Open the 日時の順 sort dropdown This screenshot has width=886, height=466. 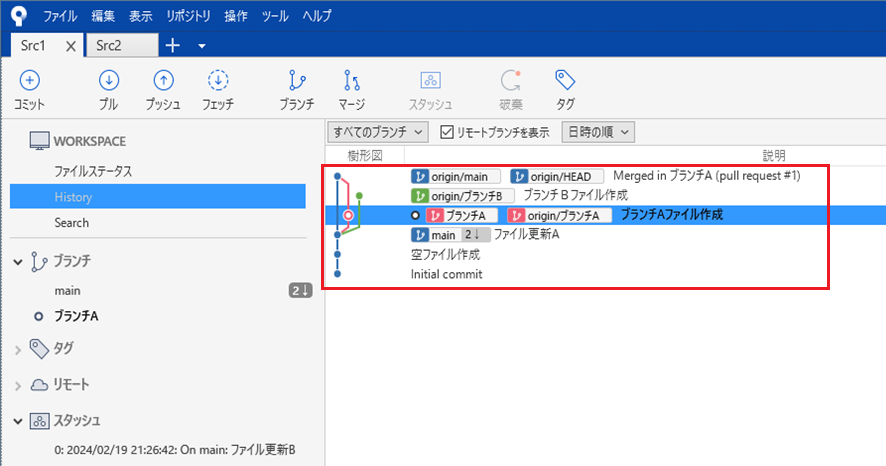(x=598, y=132)
